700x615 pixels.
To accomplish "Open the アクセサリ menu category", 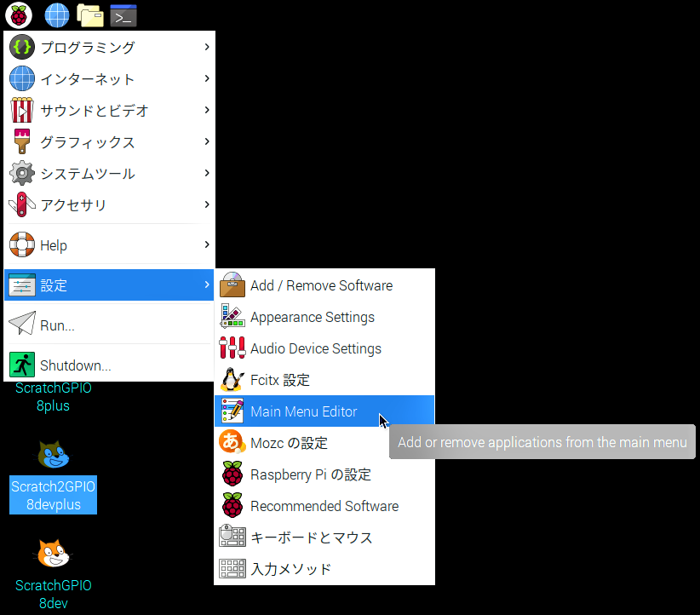I will (109, 204).
